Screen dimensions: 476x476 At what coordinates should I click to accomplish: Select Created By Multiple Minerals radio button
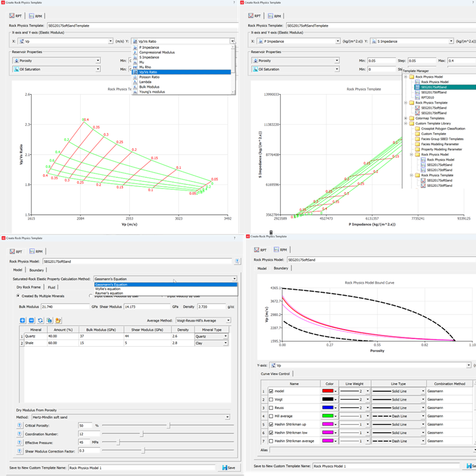18,296
